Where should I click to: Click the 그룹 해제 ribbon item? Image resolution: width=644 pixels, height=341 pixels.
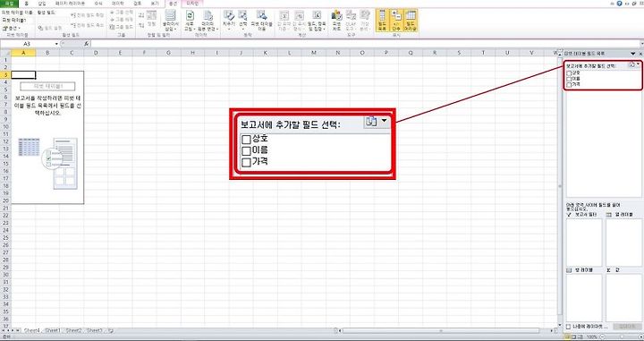point(122,20)
